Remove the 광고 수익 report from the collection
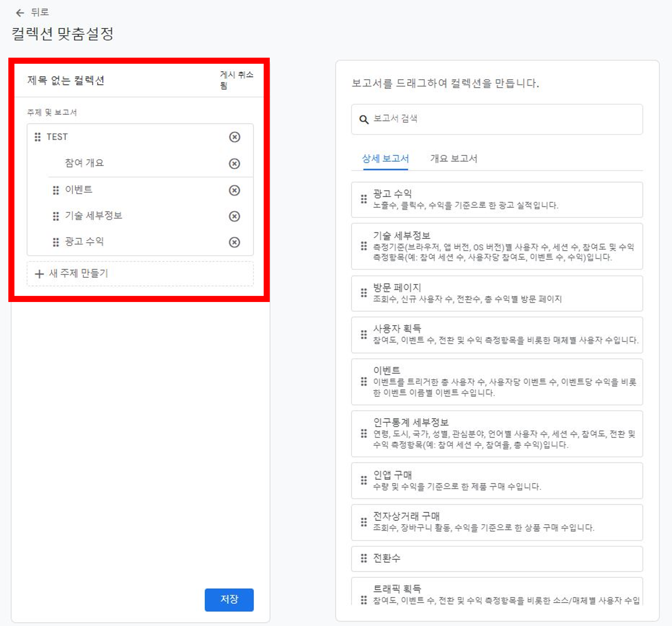This screenshot has width=672, height=626. pos(234,242)
